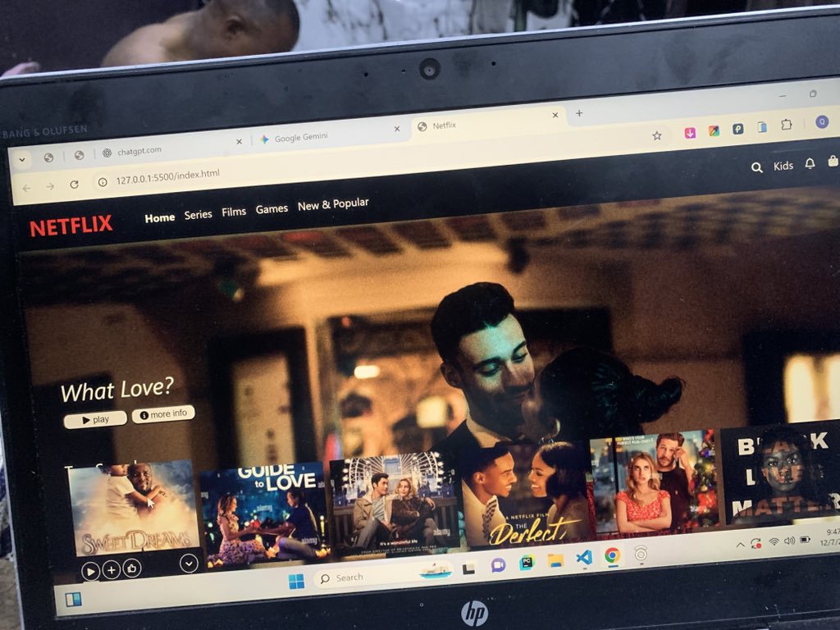
Task: Click the Netflix logo
Action: pyautogui.click(x=71, y=226)
